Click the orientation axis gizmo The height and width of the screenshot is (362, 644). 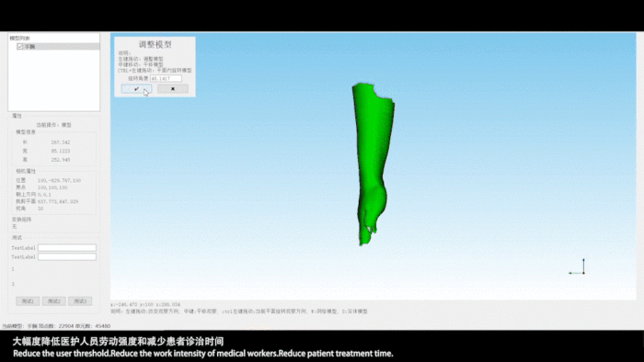577,266
